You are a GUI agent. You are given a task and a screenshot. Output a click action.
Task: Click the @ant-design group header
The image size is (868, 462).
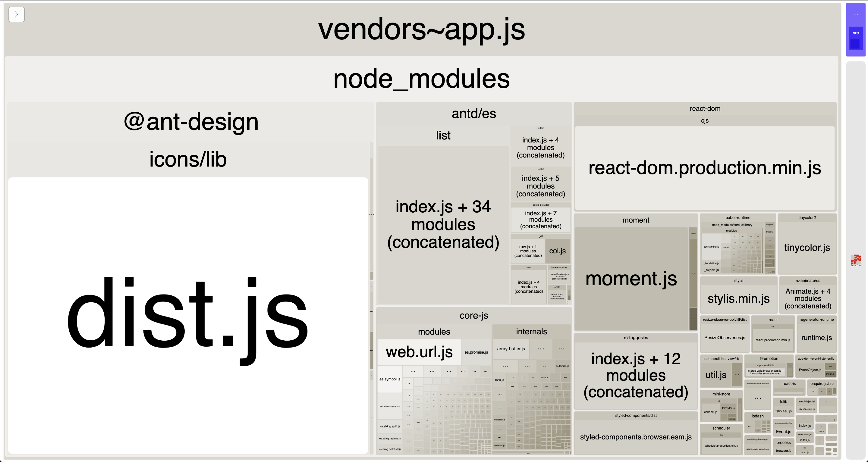pyautogui.click(x=191, y=122)
